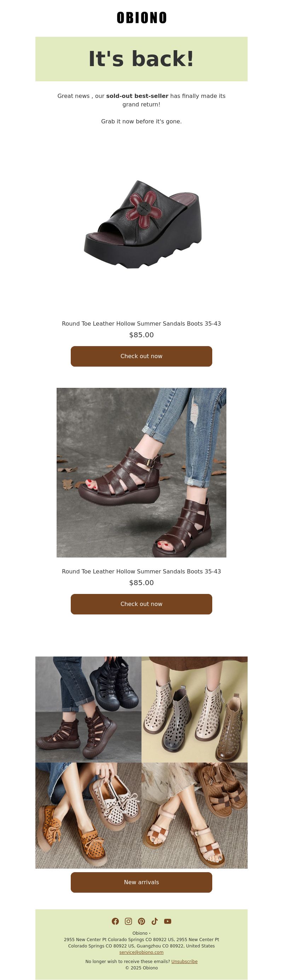The width and height of the screenshot is (283, 980).
Task: Open the Instagram icon in footer
Action: click(x=128, y=921)
